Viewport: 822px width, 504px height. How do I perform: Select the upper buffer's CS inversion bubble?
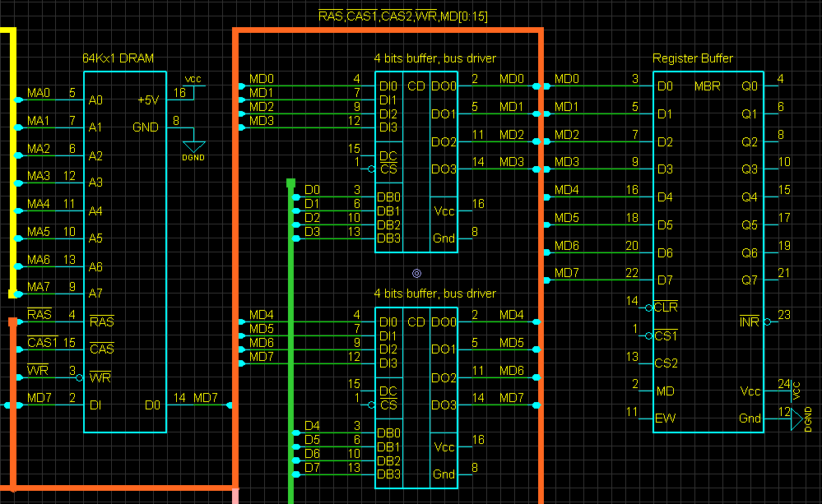pos(372,169)
